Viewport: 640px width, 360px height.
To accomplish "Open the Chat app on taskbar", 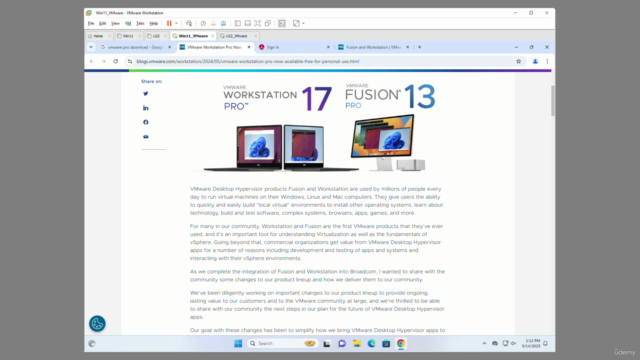I will pyautogui.click(x=342, y=344).
